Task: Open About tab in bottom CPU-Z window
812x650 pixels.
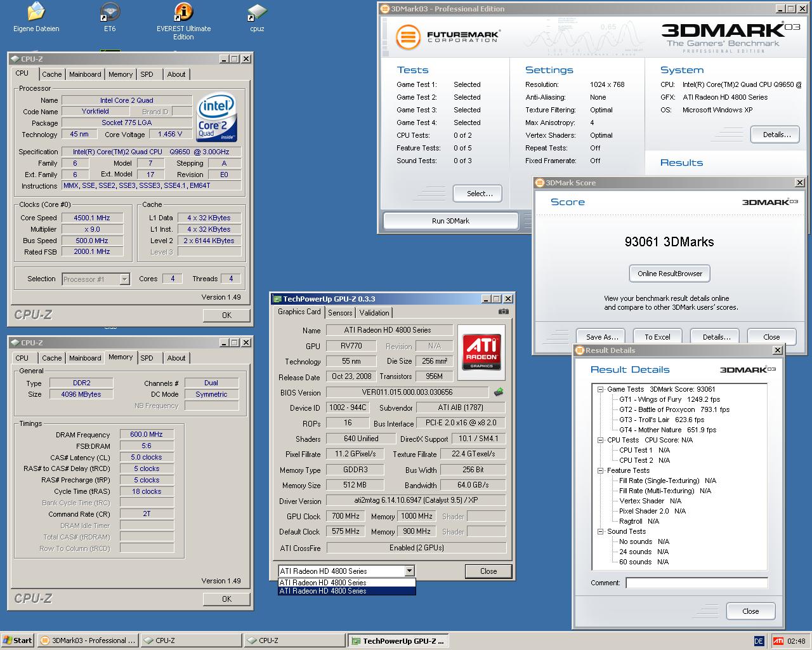Action: (x=176, y=358)
